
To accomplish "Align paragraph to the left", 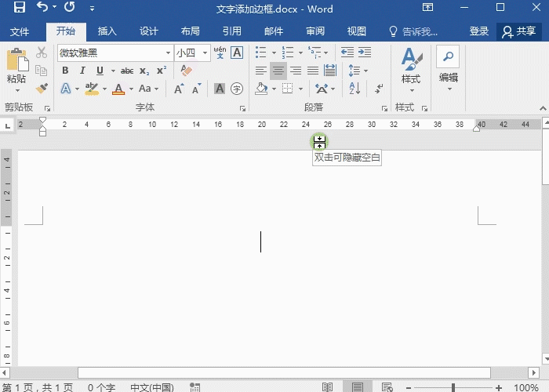I will pos(261,71).
